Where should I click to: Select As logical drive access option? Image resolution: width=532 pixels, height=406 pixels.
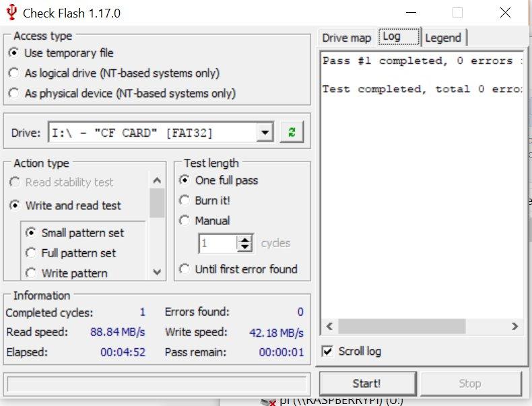(13, 73)
